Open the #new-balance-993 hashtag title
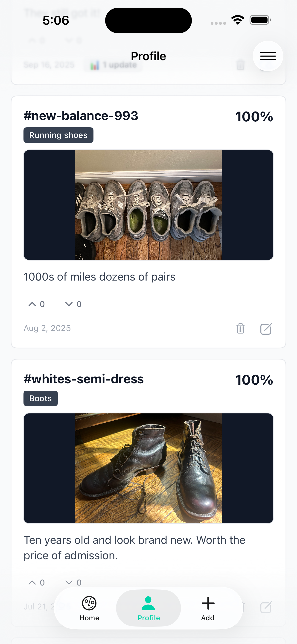The width and height of the screenshot is (297, 644). [x=81, y=116]
